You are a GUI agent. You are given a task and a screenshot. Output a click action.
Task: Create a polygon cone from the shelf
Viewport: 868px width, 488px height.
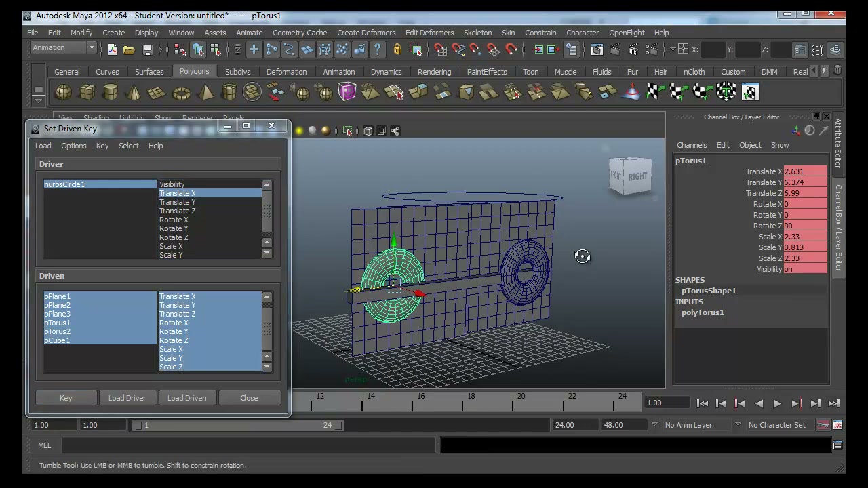(x=134, y=91)
